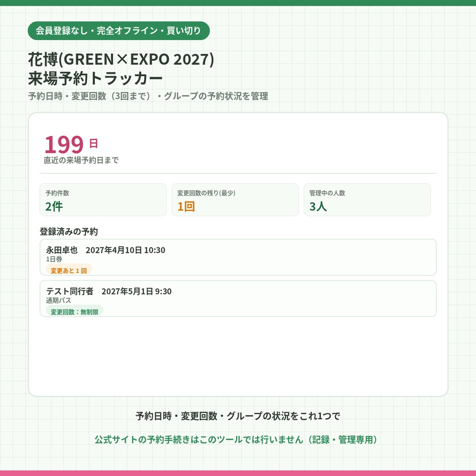Click the 1日券 ticket type label
Image resolution: width=476 pixels, height=476 pixels.
(x=54, y=259)
